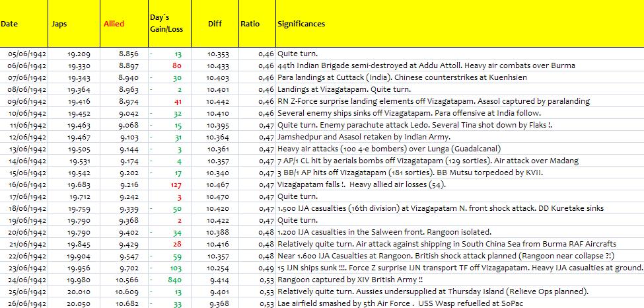Select 'Air attack against shipping in South China Sea' cell
This screenshot has width=644, height=308.
(x=460, y=245)
